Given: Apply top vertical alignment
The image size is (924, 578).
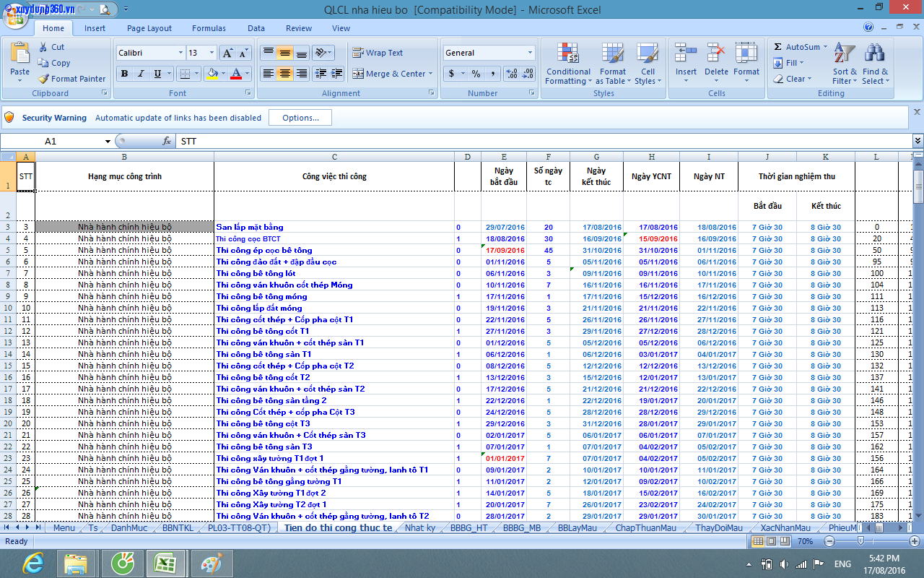Looking at the screenshot, I should click(268, 53).
